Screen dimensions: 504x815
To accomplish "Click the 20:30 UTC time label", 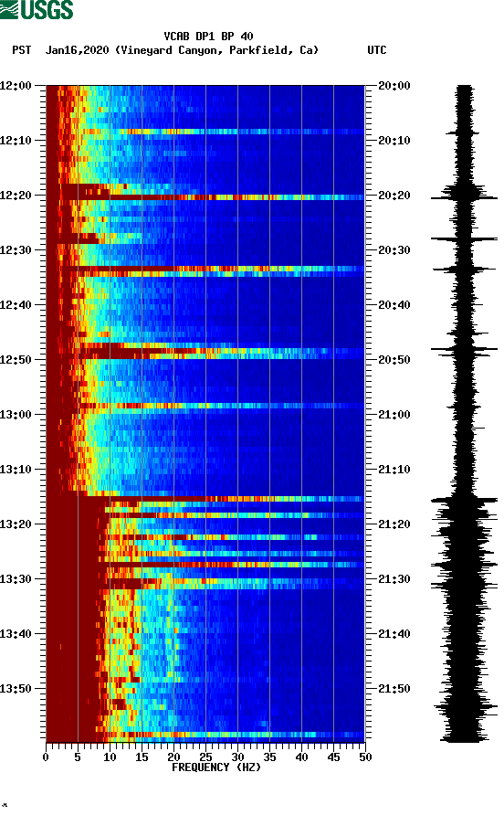I will tap(394, 250).
